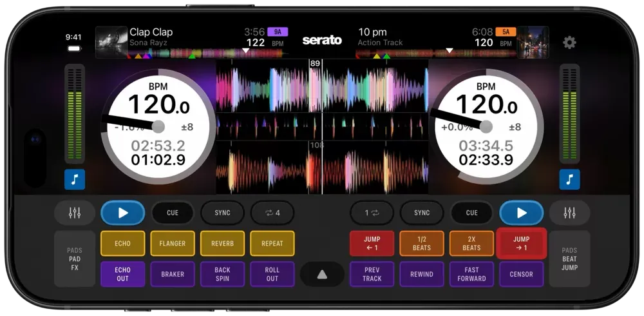Toggle the left deck 4-beat loop

pyautogui.click(x=272, y=213)
